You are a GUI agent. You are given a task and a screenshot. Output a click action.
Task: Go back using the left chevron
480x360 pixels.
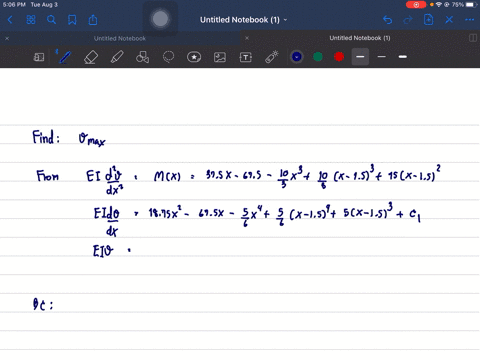click(x=10, y=20)
